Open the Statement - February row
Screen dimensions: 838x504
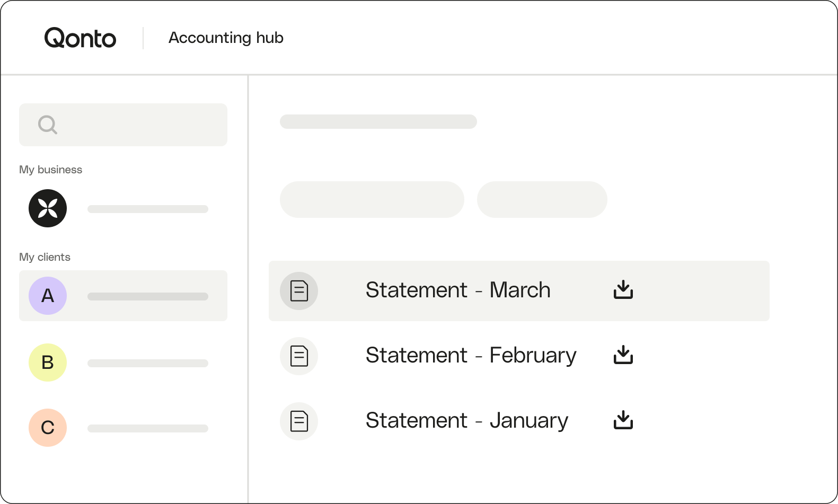(x=519, y=356)
